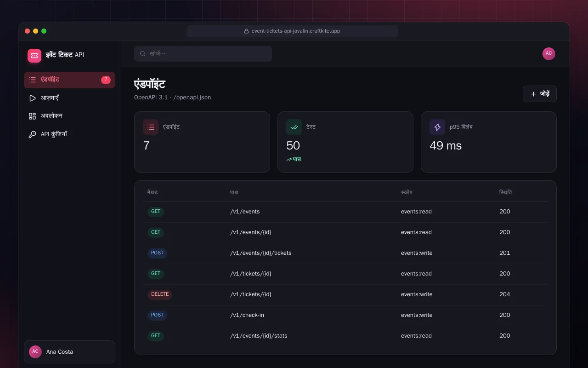Click the पाथ column header
This screenshot has width=588, height=368.
(x=234, y=192)
